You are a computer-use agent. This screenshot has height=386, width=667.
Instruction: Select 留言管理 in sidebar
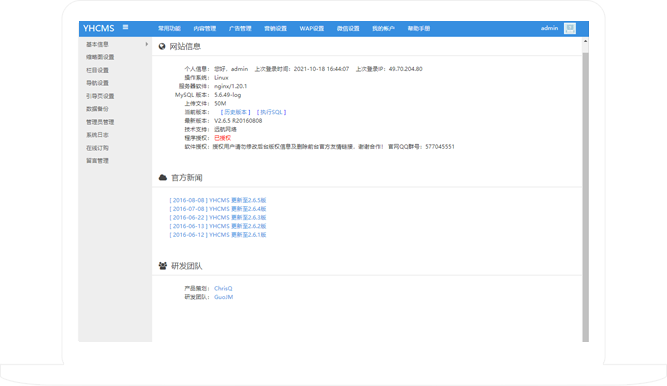tap(97, 161)
